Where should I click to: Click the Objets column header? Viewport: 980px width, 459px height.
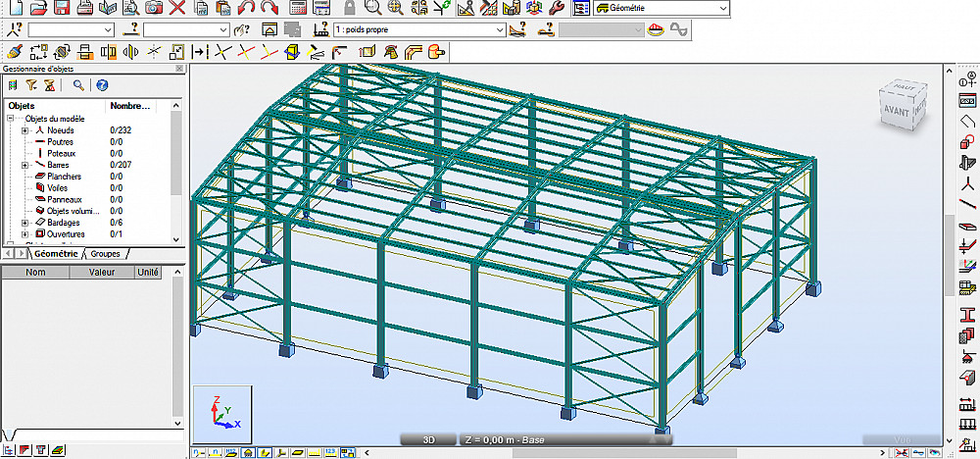click(x=55, y=106)
